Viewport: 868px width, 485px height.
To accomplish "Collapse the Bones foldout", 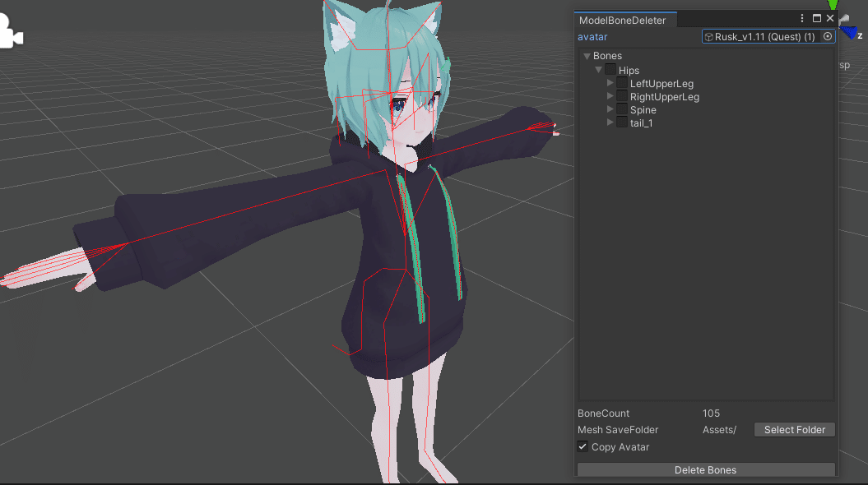I will pyautogui.click(x=587, y=56).
